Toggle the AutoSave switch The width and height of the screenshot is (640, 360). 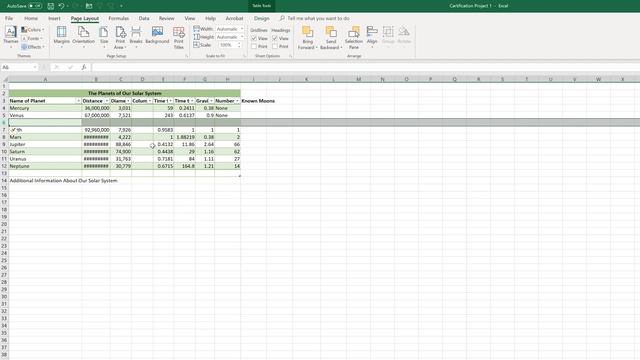(35, 6)
